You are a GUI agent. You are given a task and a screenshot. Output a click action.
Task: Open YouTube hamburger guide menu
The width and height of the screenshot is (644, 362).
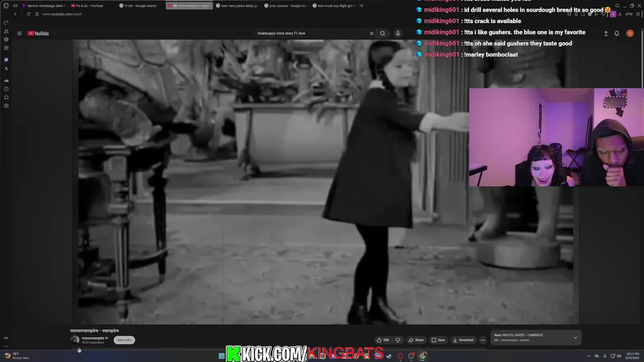(19, 33)
